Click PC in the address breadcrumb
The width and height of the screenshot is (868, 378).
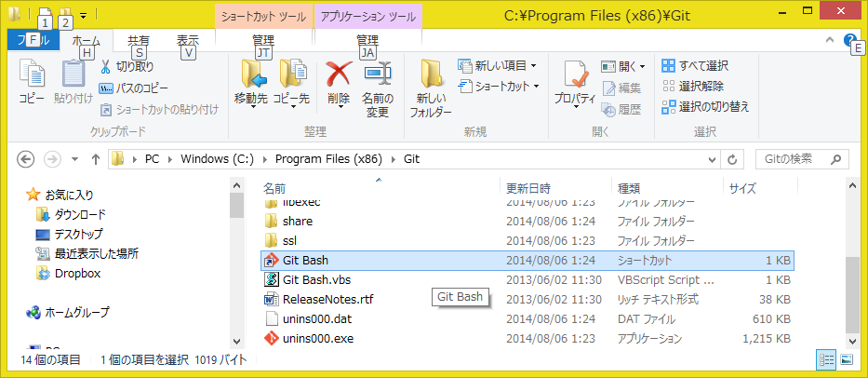[152, 159]
